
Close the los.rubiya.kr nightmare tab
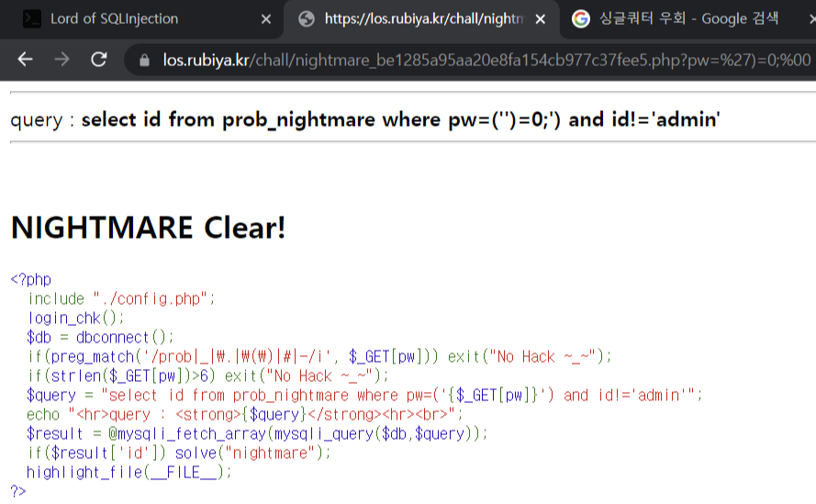pos(541,19)
